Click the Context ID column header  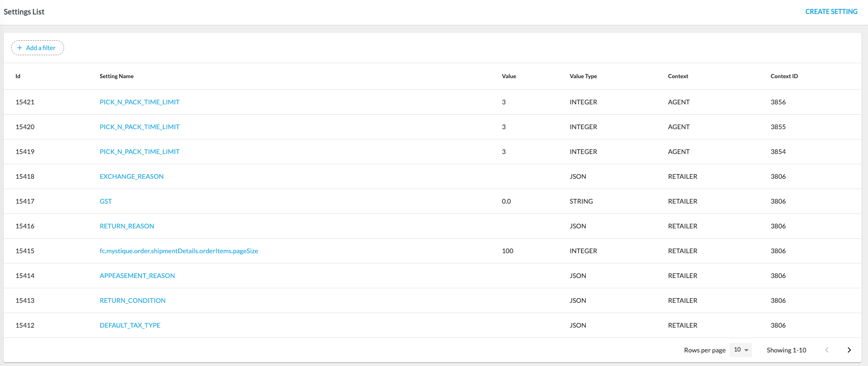(784, 76)
